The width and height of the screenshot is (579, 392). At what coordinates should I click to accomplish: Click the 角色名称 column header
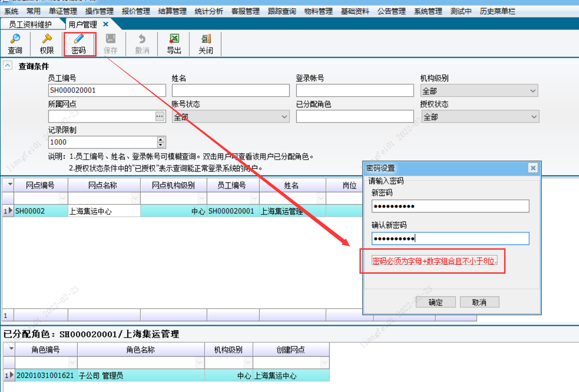[141, 350]
